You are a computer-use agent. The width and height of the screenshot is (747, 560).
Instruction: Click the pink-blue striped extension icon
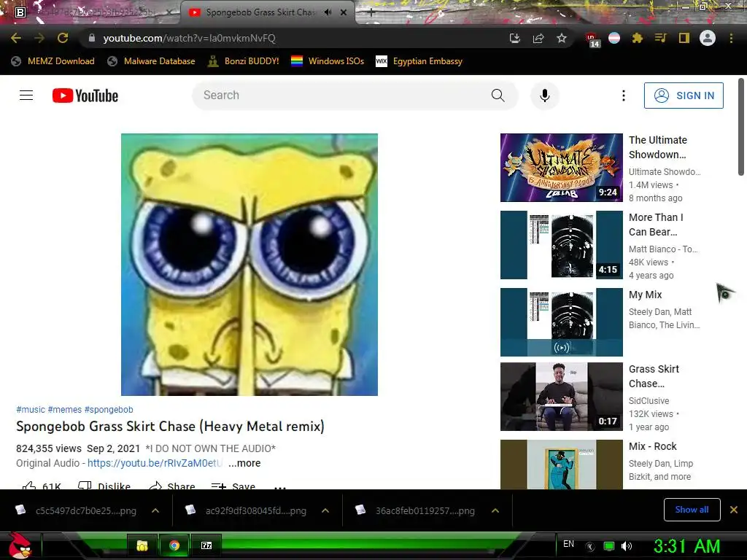pos(614,38)
